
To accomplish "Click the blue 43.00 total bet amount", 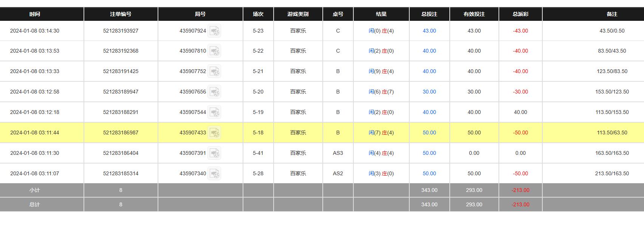I will point(429,31).
